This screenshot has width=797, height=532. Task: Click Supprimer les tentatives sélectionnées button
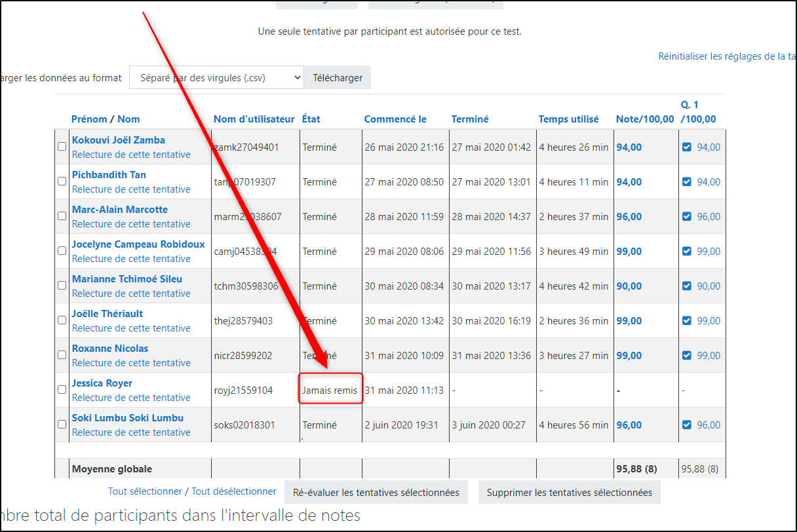pos(569,493)
